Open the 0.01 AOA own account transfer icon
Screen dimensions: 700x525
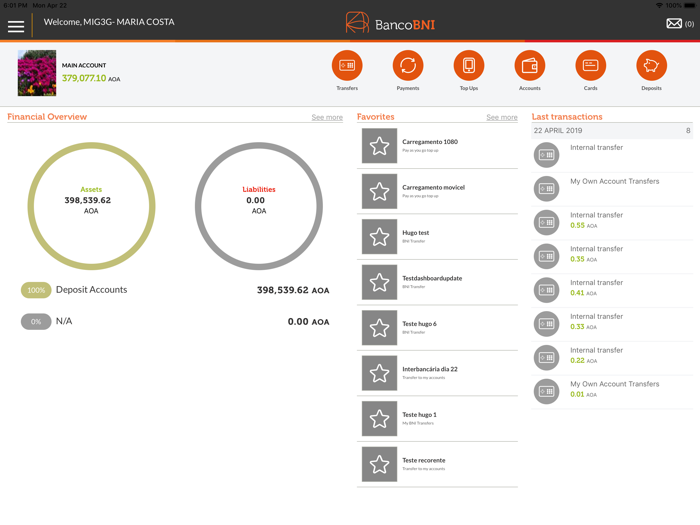546,392
